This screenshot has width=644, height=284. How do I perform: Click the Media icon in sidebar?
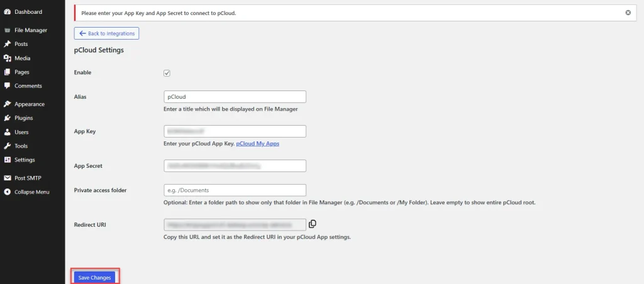(7, 58)
